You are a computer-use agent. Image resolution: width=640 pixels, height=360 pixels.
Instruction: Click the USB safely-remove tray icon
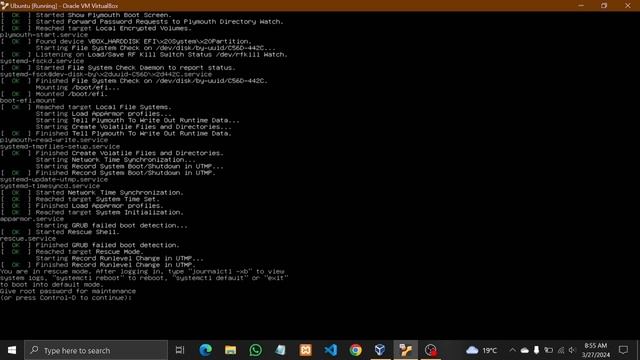tap(536, 350)
